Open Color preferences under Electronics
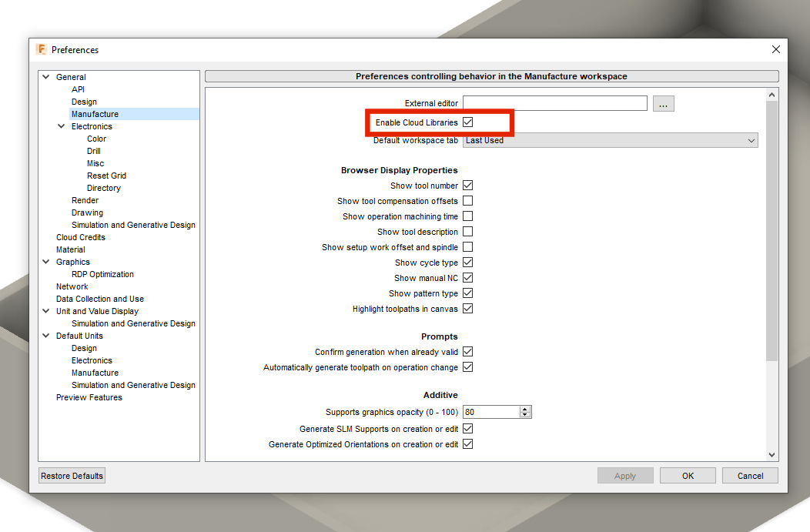This screenshot has width=810, height=532. [x=96, y=139]
